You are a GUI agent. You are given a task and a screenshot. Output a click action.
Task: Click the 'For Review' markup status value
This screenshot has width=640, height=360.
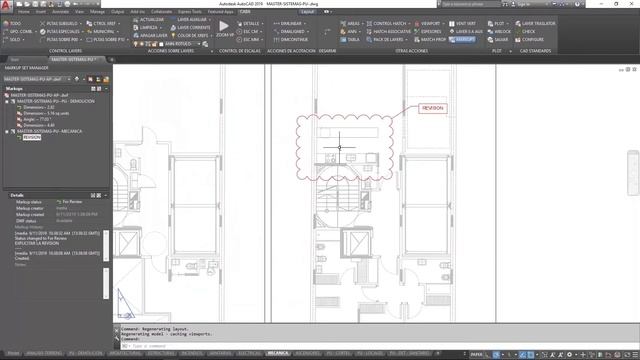click(x=72, y=202)
